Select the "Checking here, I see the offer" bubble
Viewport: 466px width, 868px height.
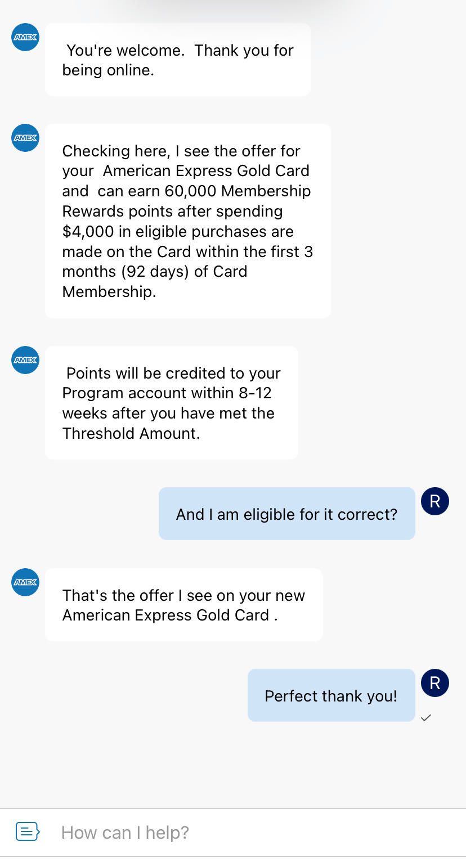pos(187,221)
